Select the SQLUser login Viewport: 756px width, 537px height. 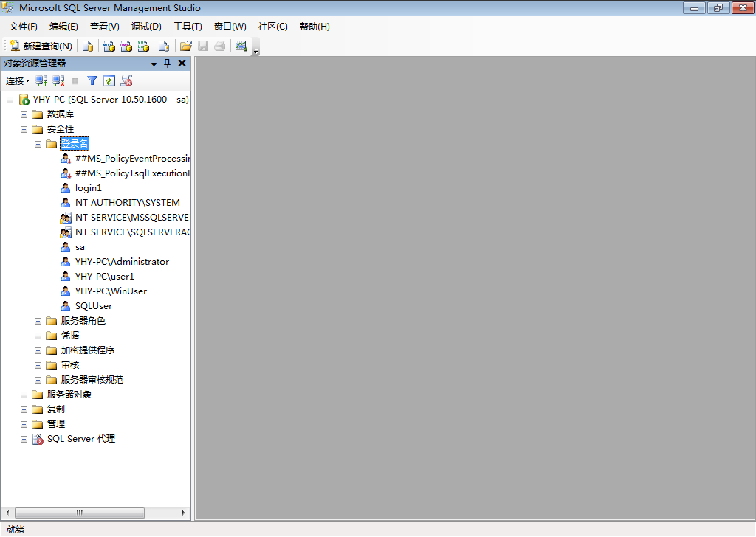94,306
